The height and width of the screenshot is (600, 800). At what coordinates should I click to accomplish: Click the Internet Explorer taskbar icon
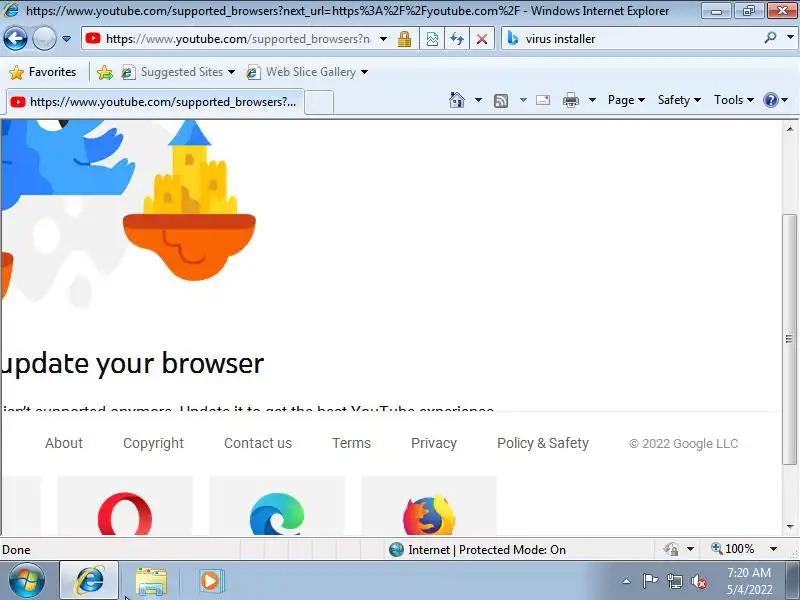[x=90, y=581]
